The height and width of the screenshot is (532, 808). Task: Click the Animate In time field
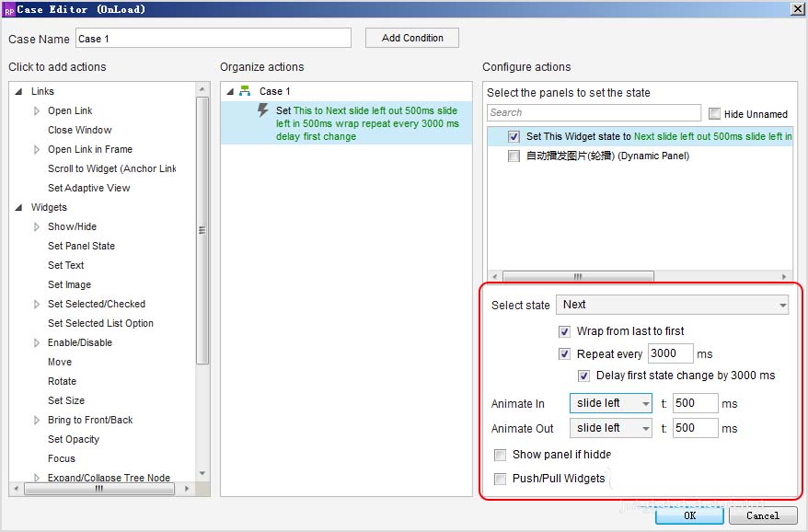(696, 403)
